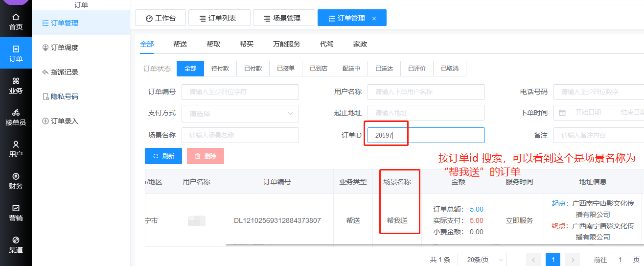The image size is (644, 266).
Task: Switch to the 场景管理 page tab
Action: (284, 18)
